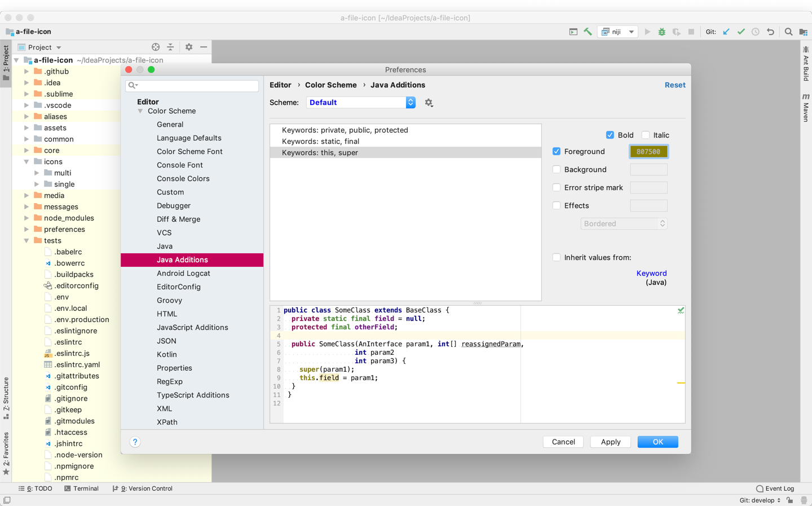Click the Debug bug icon in toolbar
This screenshot has width=812, height=506.
click(662, 32)
